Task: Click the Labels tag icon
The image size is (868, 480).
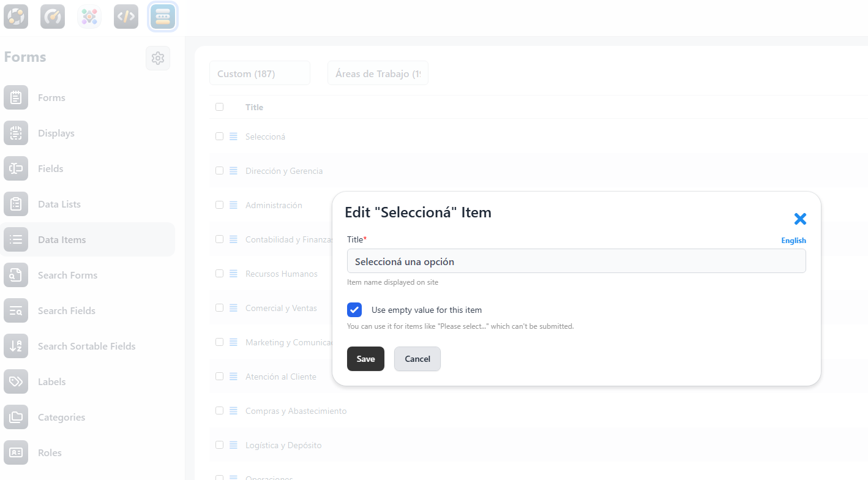Action: pos(16,382)
